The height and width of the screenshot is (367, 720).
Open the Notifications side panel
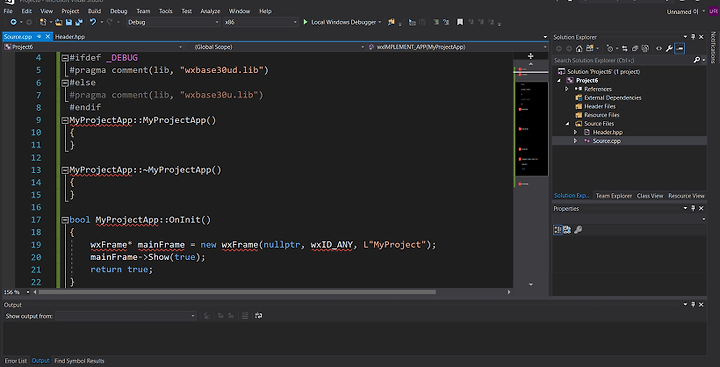pos(713,47)
